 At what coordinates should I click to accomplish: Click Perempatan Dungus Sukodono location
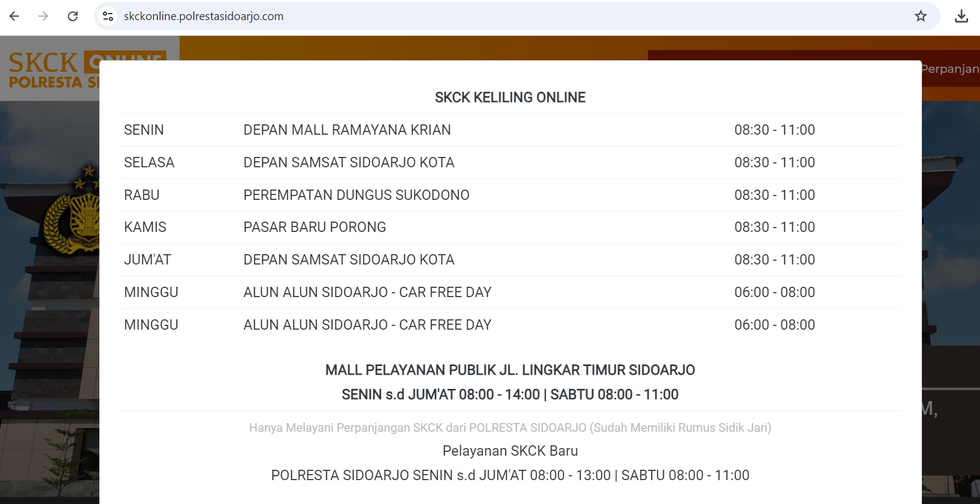tap(356, 195)
